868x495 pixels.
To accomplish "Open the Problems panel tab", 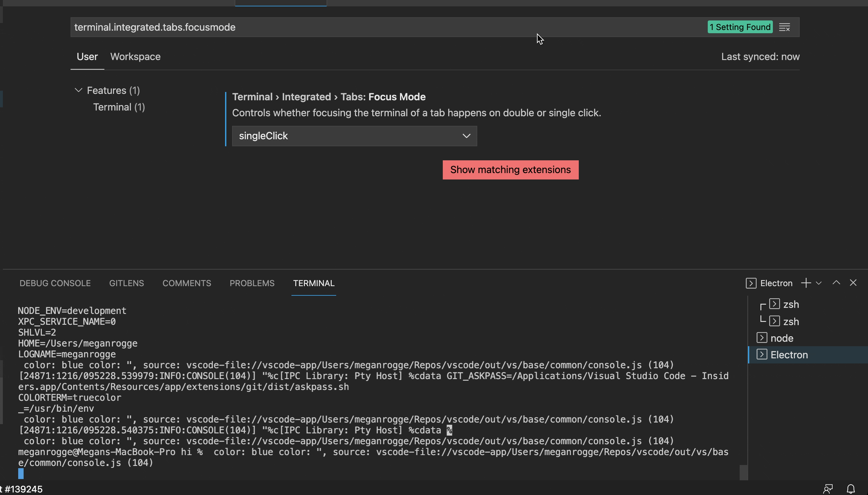I will (252, 283).
